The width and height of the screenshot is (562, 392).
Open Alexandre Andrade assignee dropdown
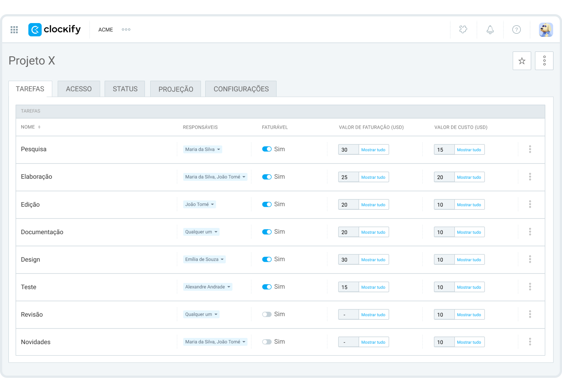tap(208, 287)
